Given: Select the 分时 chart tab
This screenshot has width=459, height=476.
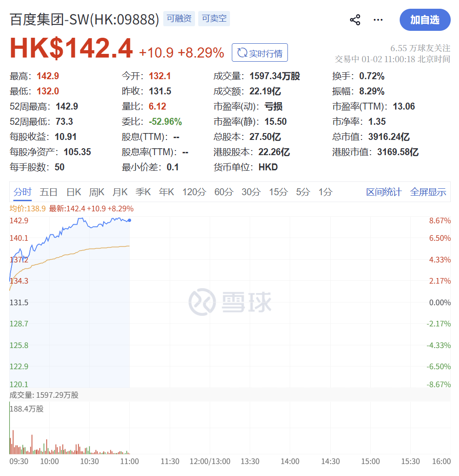Looking at the screenshot, I should click(x=23, y=192).
